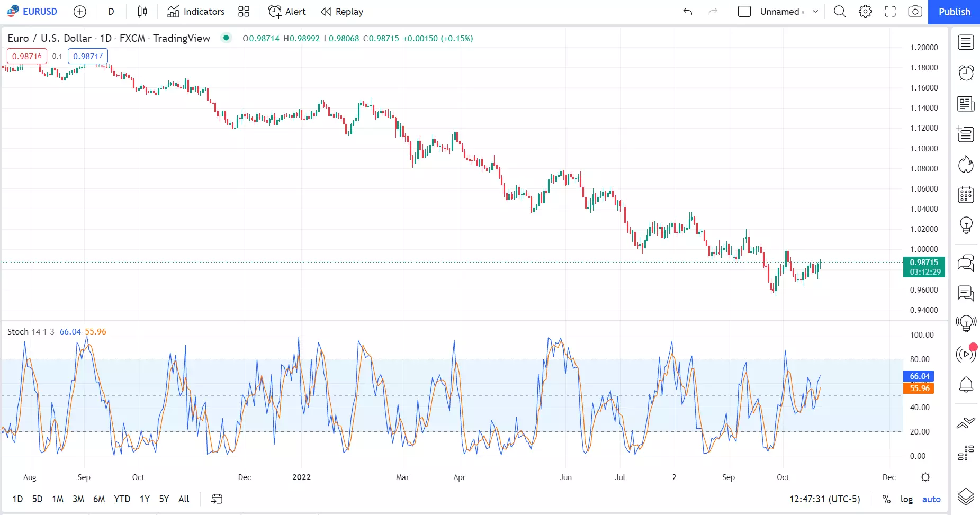Toggle percent scale
980x515 pixels.
(x=886, y=499)
